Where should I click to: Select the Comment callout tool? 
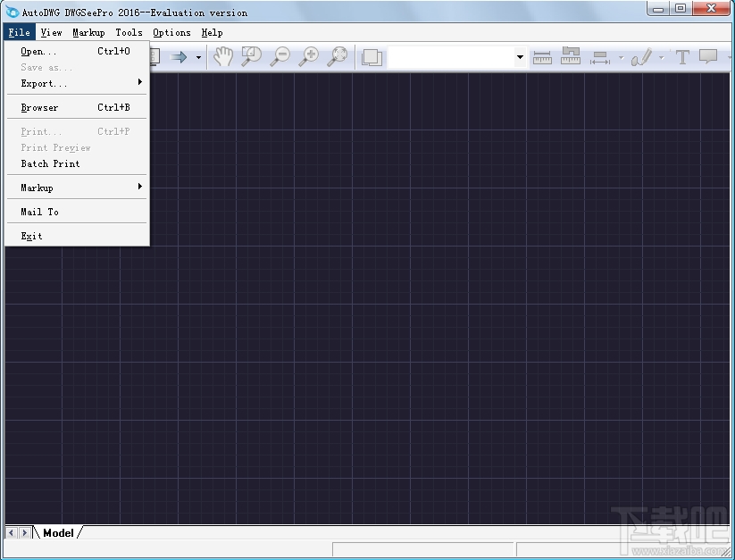click(x=708, y=56)
